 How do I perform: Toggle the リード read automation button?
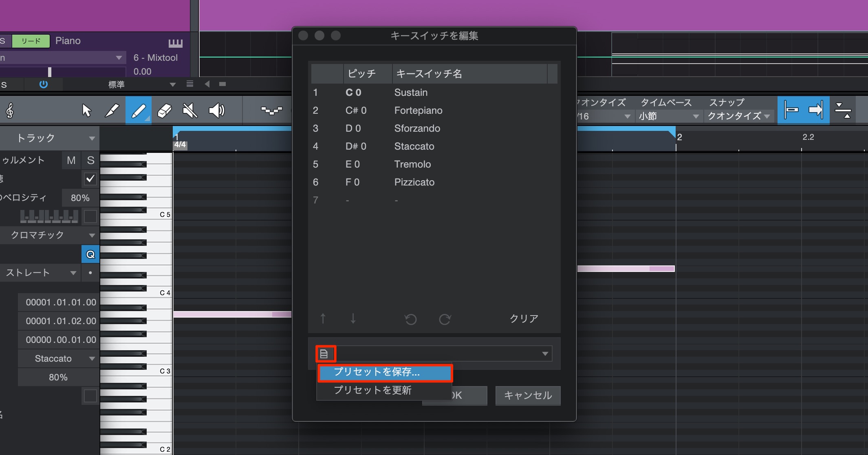[31, 41]
